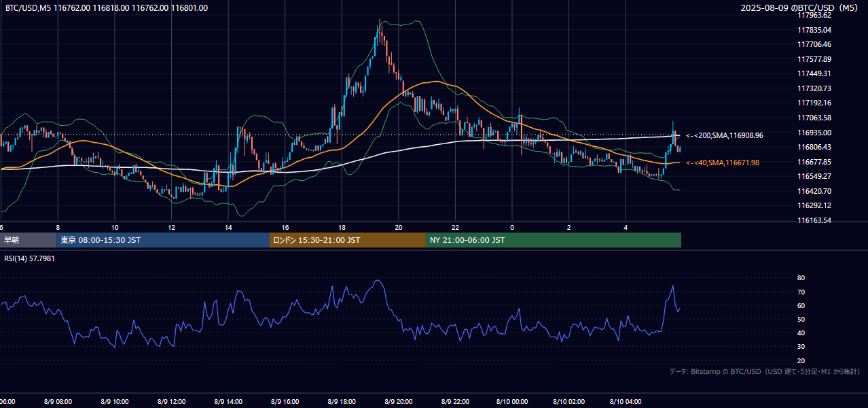Click RSI axis level 30
Image resolution: width=868 pixels, height=408 pixels.
[x=801, y=347]
